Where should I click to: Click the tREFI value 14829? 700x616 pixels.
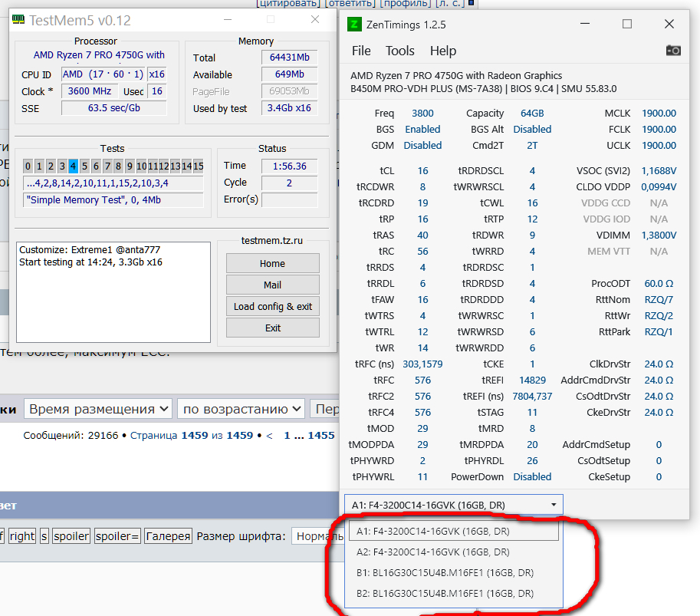pos(532,380)
